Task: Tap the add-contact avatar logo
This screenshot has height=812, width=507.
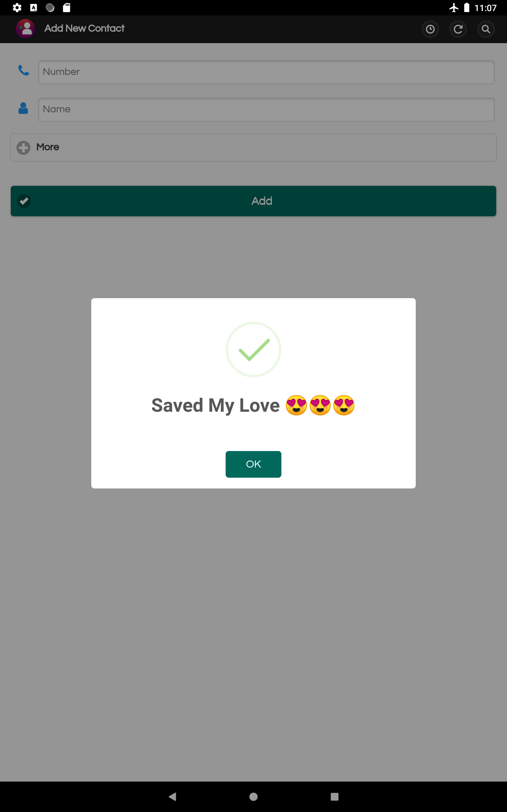Action: tap(25, 29)
